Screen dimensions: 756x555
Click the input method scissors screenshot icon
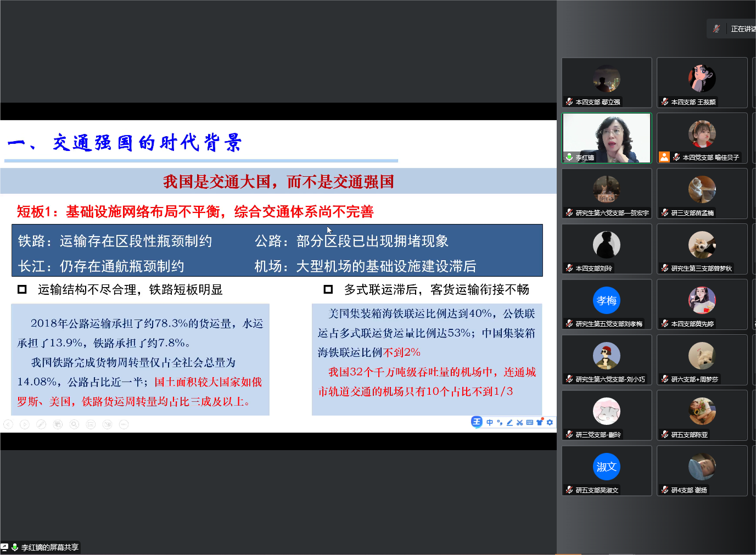519,422
